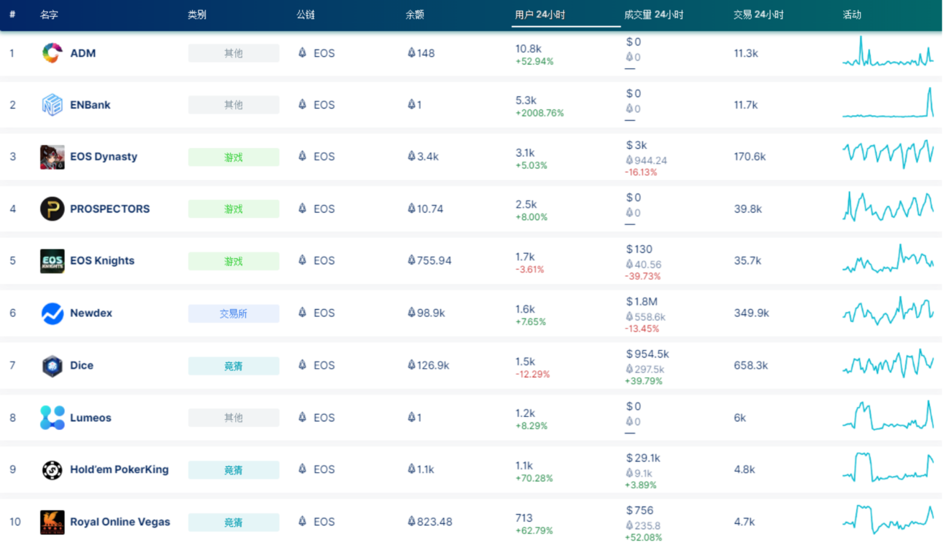This screenshot has width=943, height=560.
Task: Open the Dice dapp link
Action: (x=82, y=365)
